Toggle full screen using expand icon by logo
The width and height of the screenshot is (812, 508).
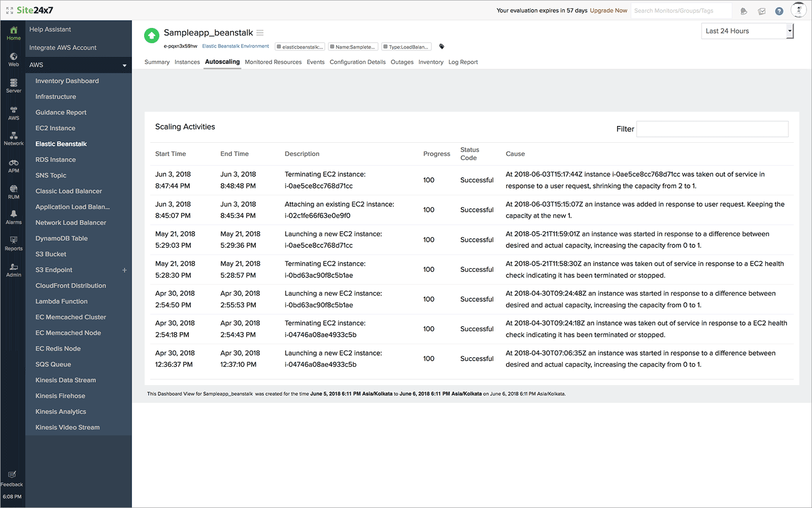click(9, 11)
